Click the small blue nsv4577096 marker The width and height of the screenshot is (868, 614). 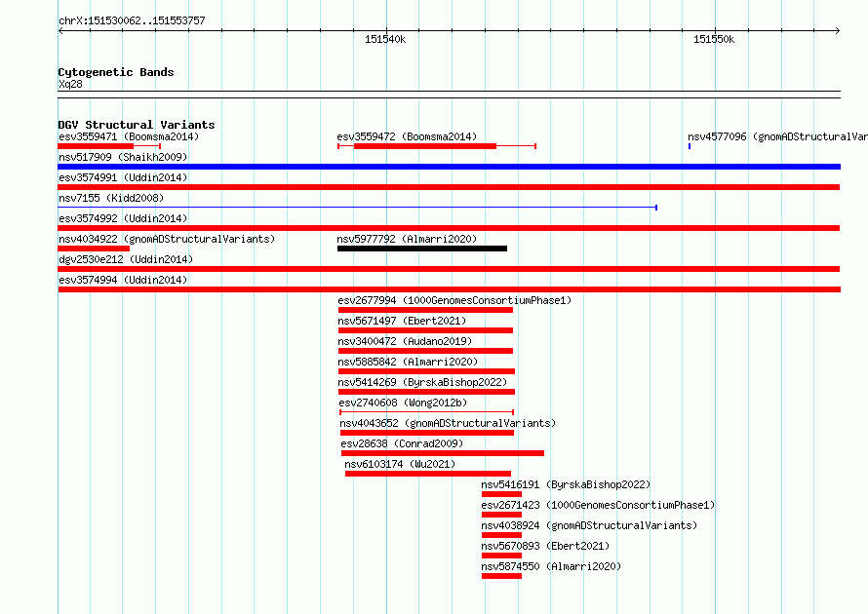coord(690,146)
